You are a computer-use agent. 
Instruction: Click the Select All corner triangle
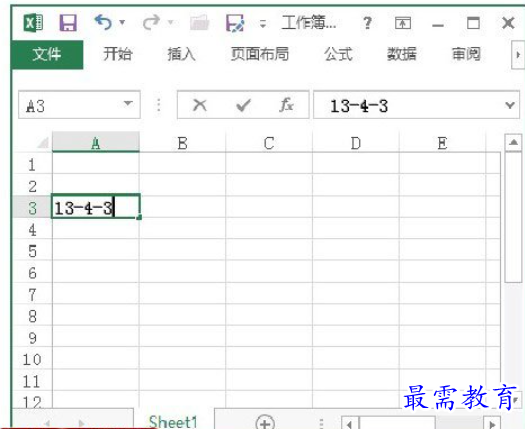(x=43, y=143)
